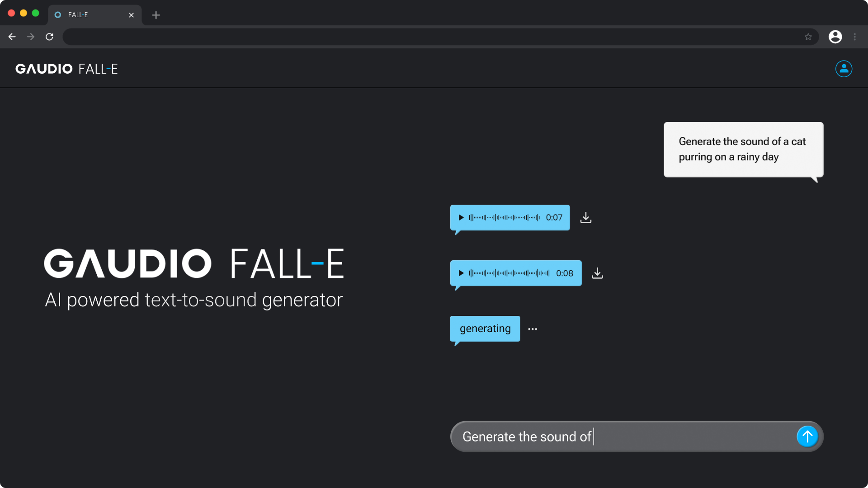
Task: Download the 0:07 sound clip
Action: [585, 217]
